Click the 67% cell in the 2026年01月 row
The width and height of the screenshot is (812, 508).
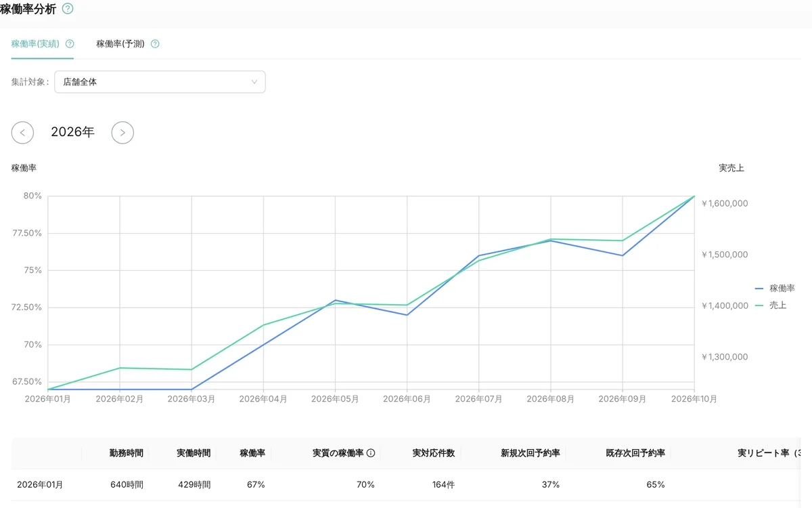tap(256, 485)
